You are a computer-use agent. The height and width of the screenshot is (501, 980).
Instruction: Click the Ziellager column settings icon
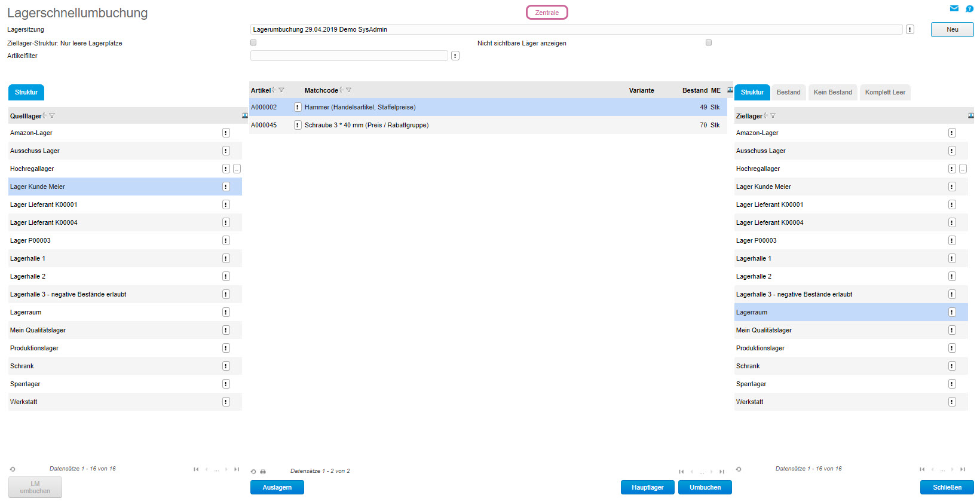(x=970, y=115)
